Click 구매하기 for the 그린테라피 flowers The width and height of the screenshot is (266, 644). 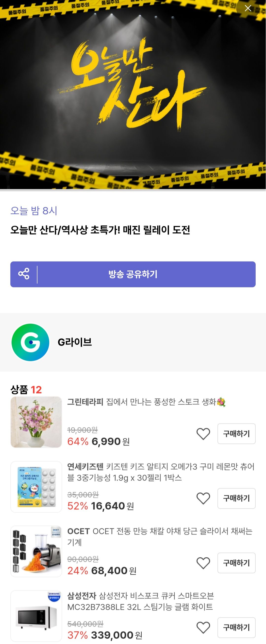pos(236,434)
